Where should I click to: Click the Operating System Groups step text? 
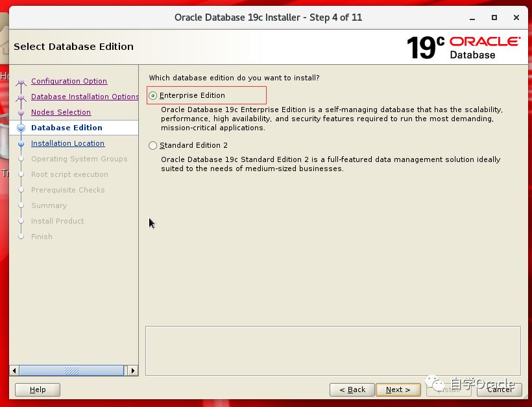point(79,159)
